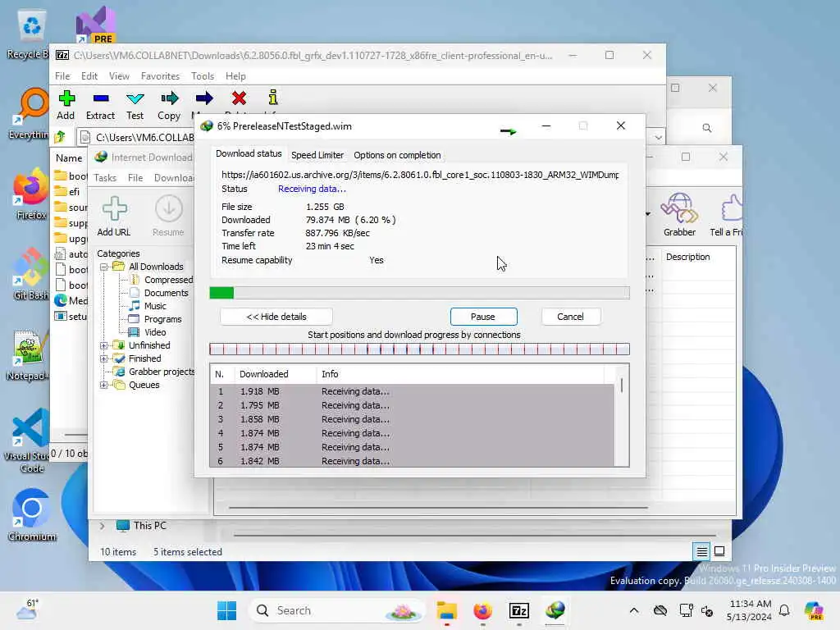The height and width of the screenshot is (630, 840).
Task: Click the Hide details button
Action: pos(276,317)
